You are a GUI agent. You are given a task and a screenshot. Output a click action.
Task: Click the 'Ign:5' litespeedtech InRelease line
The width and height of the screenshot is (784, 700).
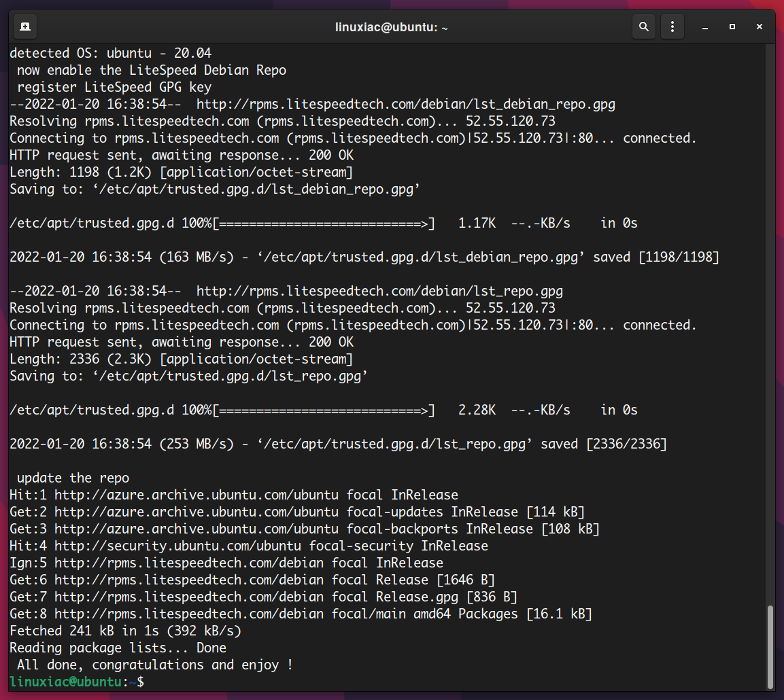(x=226, y=563)
